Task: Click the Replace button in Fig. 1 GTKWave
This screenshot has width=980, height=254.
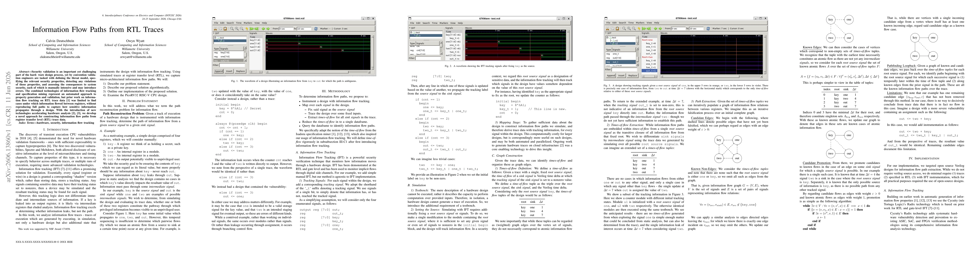Action: (240, 71)
